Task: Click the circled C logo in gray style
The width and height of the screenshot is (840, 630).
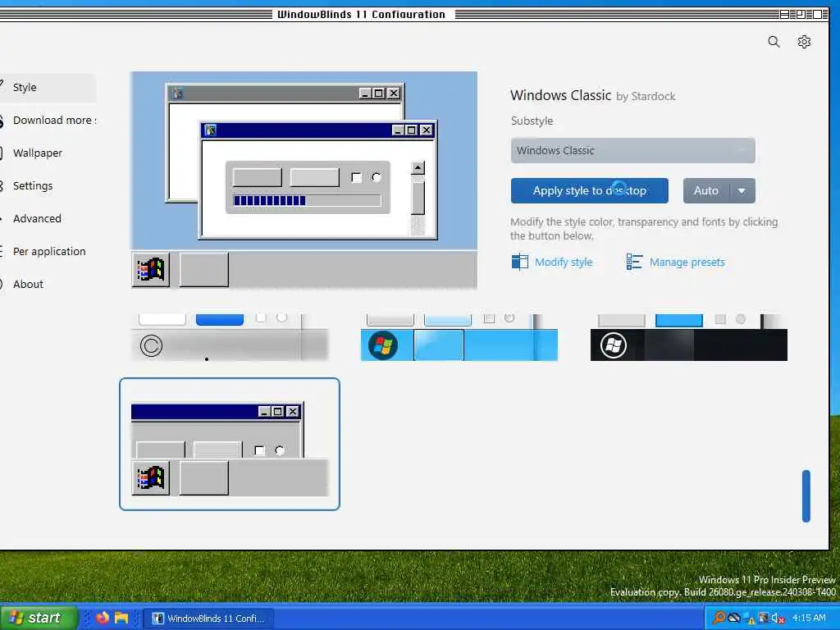Action: 151,345
